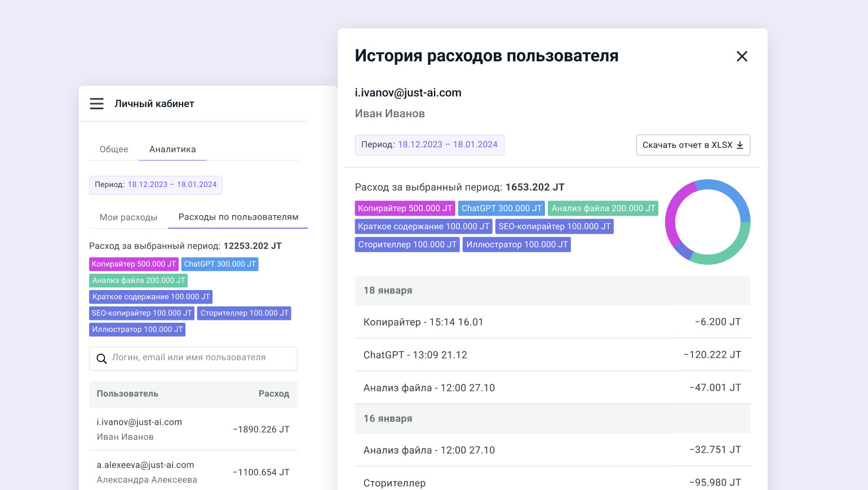Viewport: 868px width, 490px height.
Task: Open the i.ivanov@just-ai.com user row
Action: [x=193, y=429]
